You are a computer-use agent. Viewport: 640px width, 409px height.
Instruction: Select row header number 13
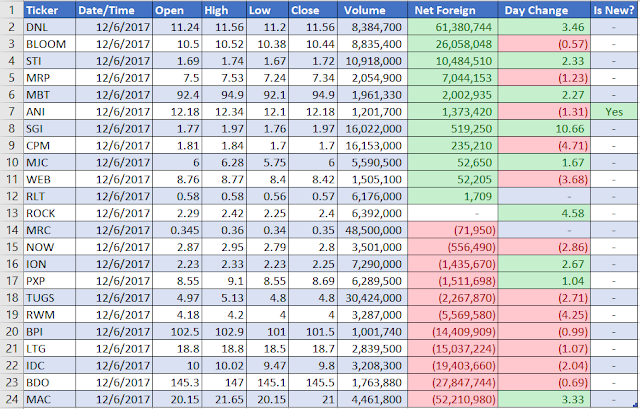pos(11,213)
